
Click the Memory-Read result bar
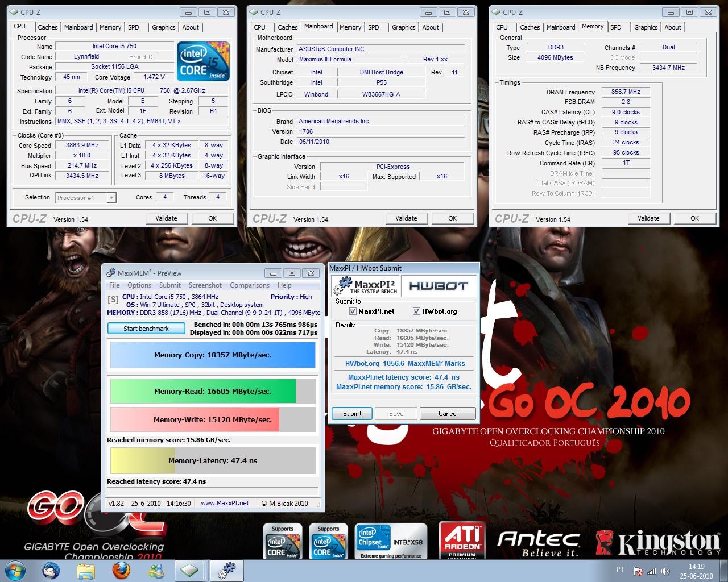213,391
